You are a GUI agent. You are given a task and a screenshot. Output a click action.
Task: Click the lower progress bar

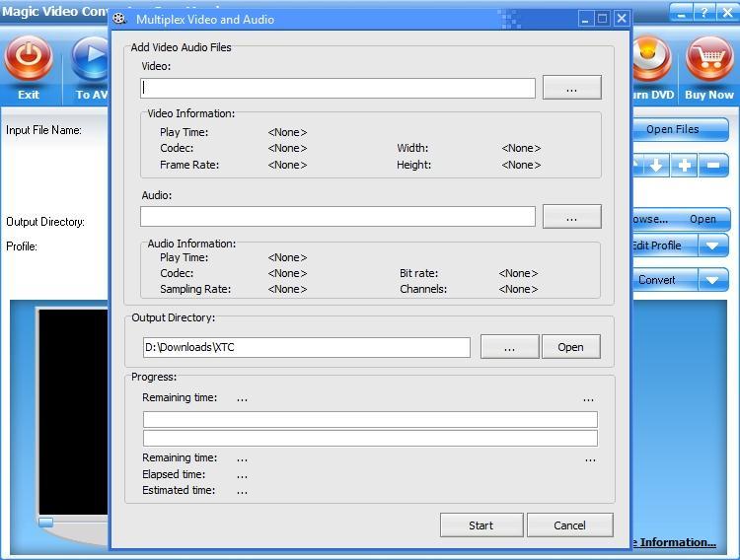pos(370,438)
